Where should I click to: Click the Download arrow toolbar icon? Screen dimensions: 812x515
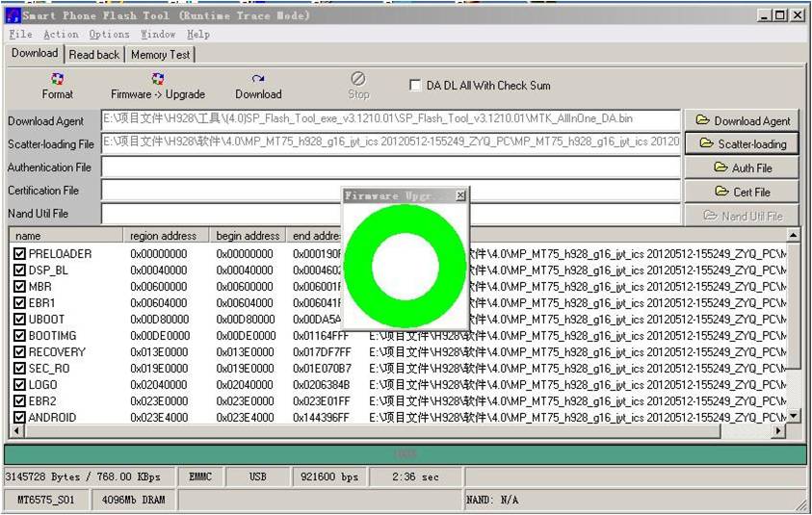coord(258,79)
